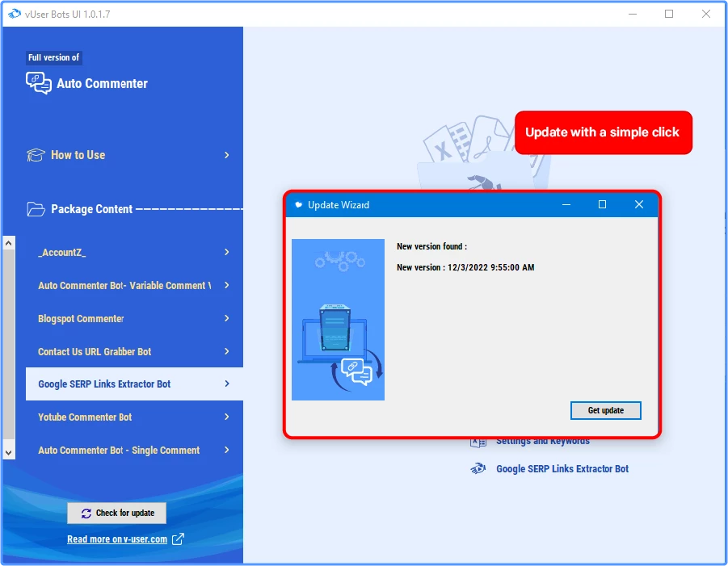Click the 'New version found :' text
728x566 pixels.
(x=431, y=246)
